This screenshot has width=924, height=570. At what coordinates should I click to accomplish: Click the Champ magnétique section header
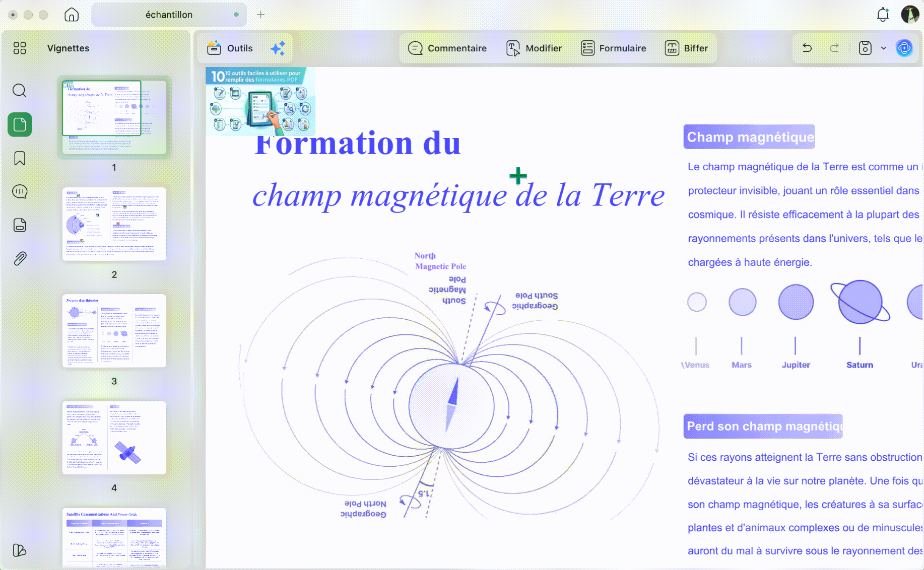coord(749,136)
